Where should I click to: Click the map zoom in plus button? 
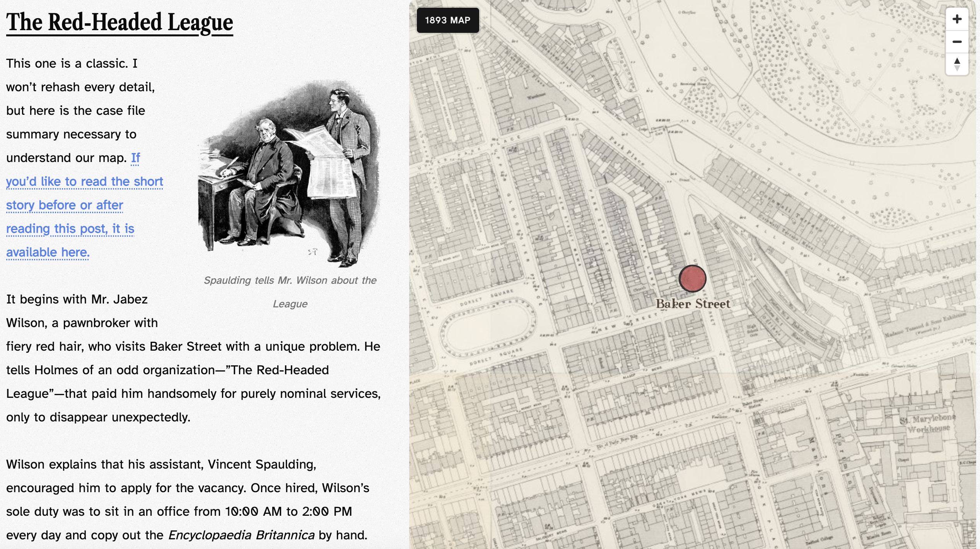click(x=957, y=19)
